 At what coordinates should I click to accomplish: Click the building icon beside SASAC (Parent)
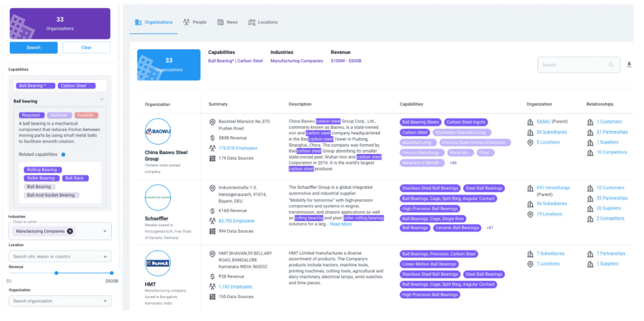tap(530, 122)
